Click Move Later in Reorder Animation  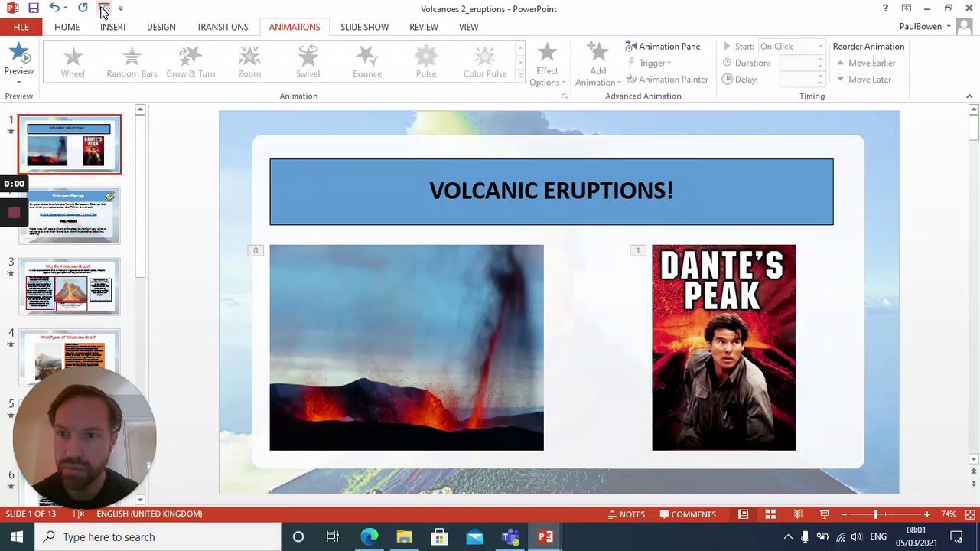click(x=863, y=80)
